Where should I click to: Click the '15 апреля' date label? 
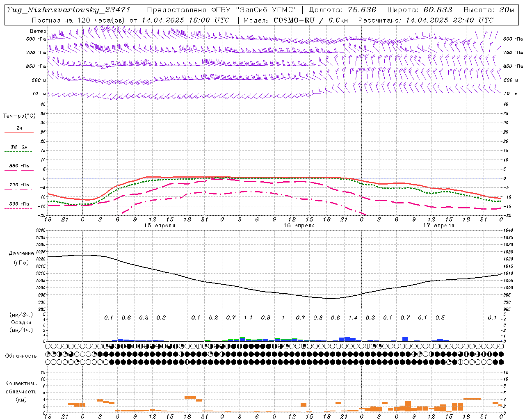pos(160,226)
